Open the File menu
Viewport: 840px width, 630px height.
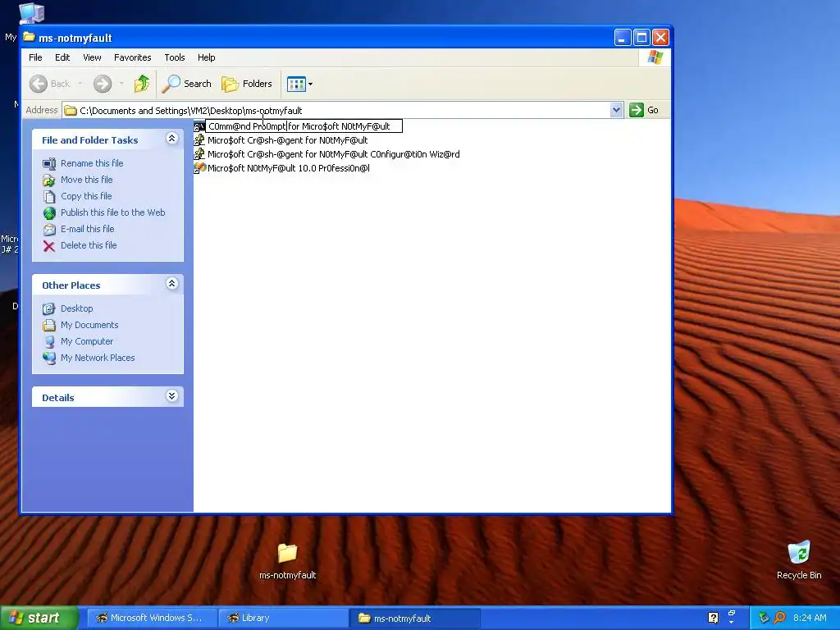point(35,57)
